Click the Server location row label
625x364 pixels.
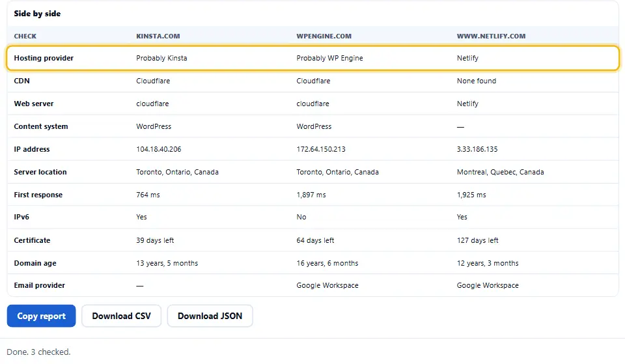[x=40, y=172]
